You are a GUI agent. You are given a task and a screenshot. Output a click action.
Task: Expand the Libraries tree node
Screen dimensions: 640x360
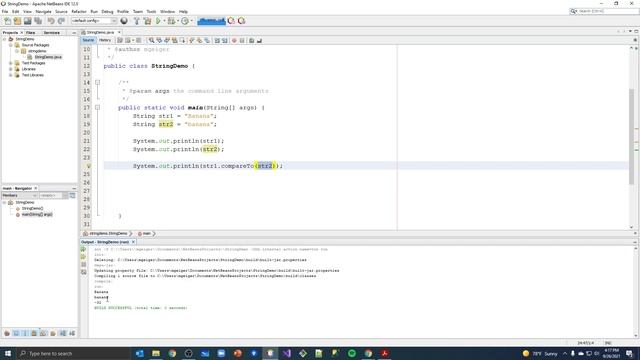[x=11, y=69]
